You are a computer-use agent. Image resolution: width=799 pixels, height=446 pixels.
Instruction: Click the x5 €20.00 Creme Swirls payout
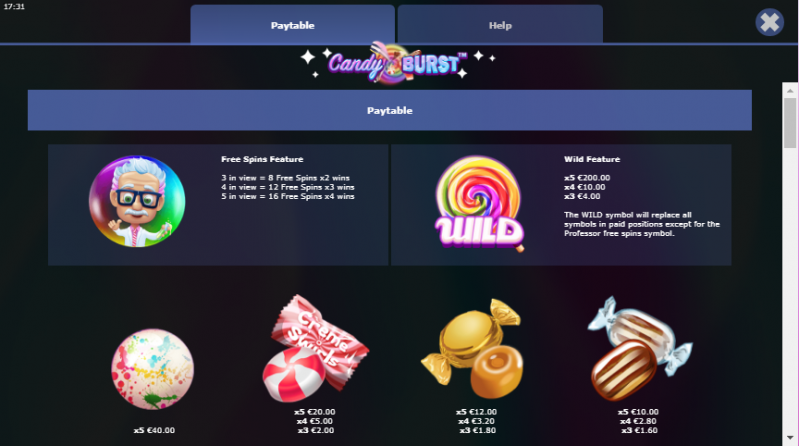coord(314,412)
